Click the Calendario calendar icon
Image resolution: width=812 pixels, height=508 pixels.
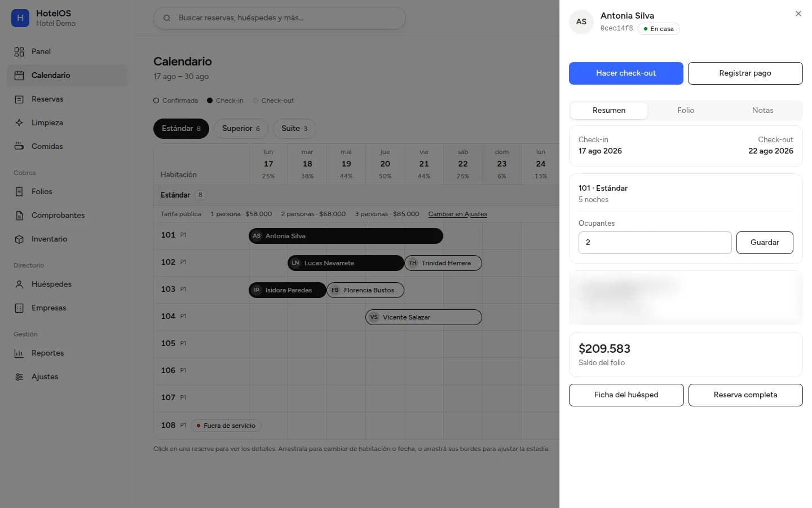click(19, 76)
